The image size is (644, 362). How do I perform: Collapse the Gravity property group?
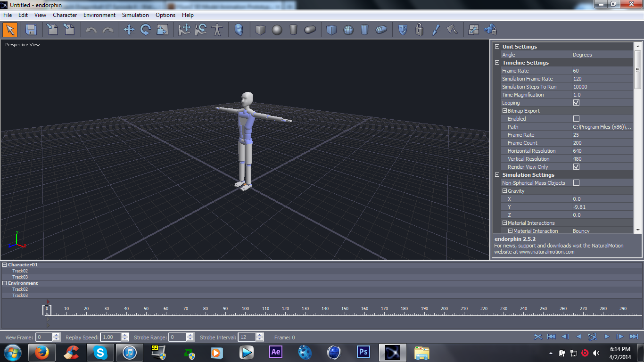tap(504, 191)
